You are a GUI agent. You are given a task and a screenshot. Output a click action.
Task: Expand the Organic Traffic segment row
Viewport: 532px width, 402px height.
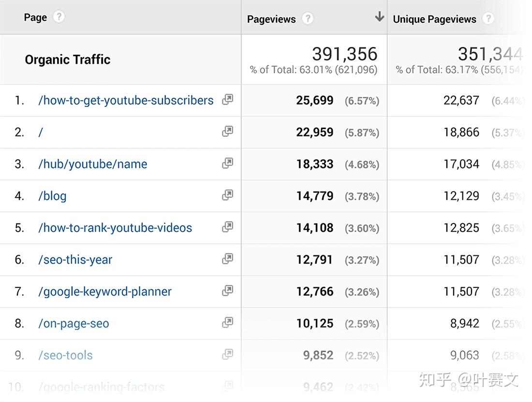click(68, 60)
